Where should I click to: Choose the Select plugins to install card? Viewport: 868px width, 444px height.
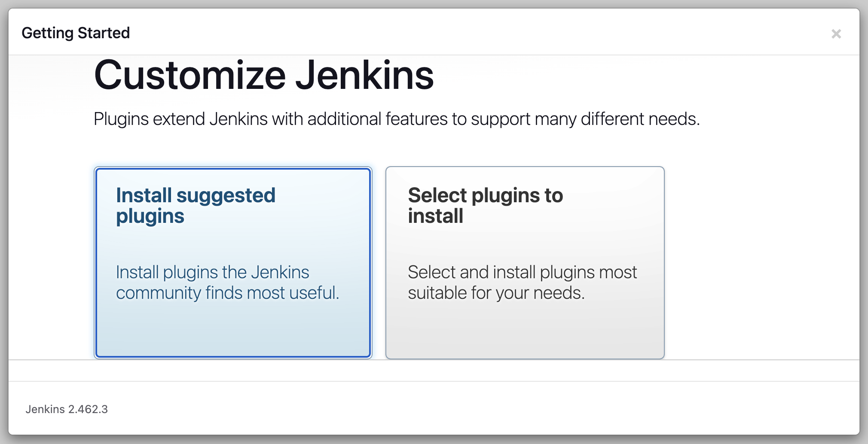pos(525,263)
